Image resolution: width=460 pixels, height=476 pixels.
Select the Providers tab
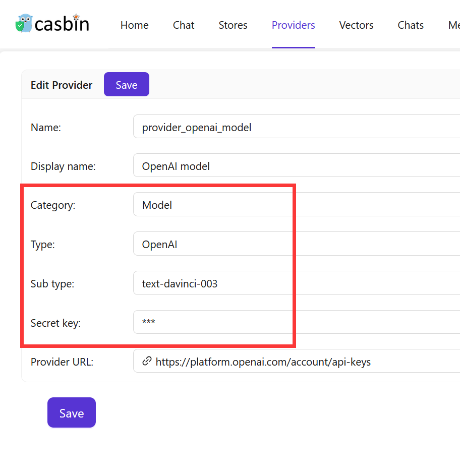coord(293,25)
